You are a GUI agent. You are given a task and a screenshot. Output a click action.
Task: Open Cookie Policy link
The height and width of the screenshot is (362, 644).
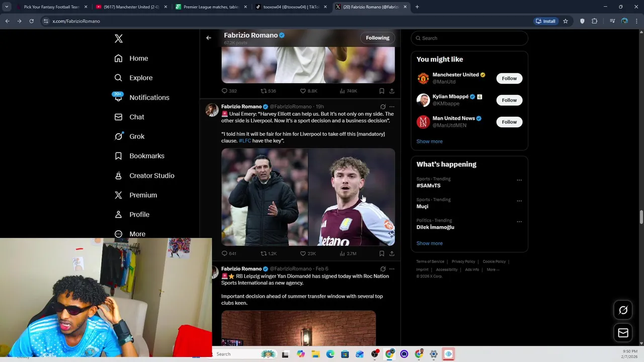pyautogui.click(x=494, y=261)
